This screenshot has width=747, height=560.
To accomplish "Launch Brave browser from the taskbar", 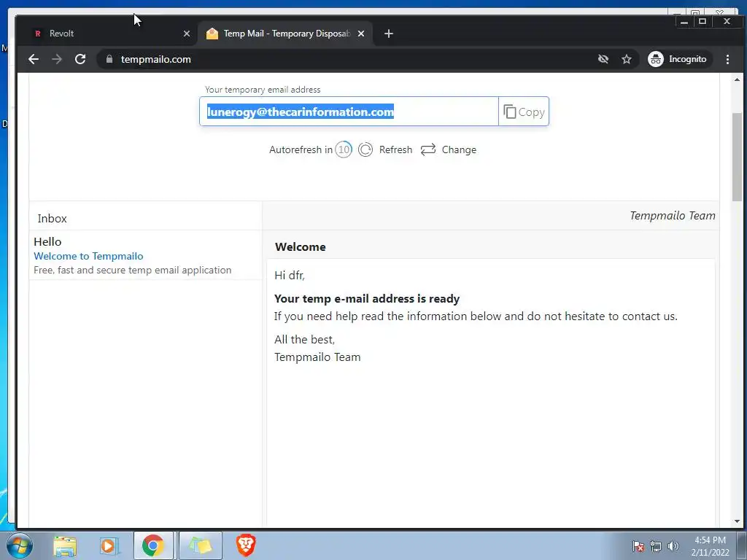I will (x=246, y=545).
